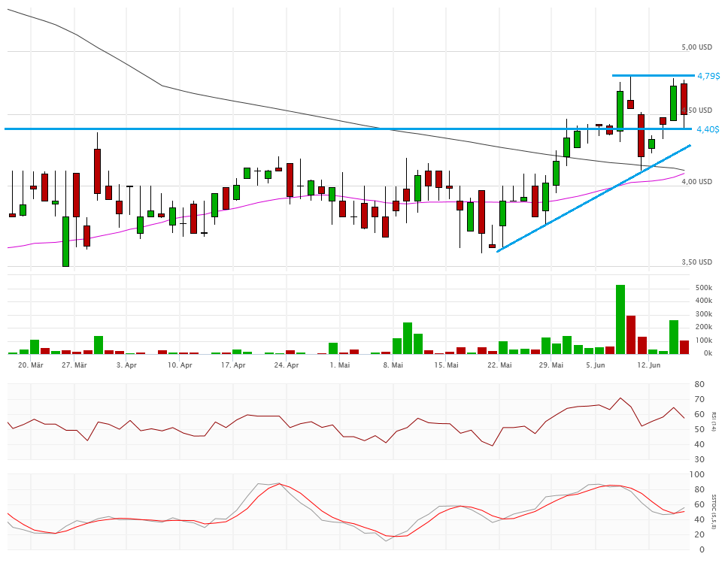Click the last red candlestick on the right
Image resolution: width=728 pixels, height=575 pixels.
(x=684, y=98)
